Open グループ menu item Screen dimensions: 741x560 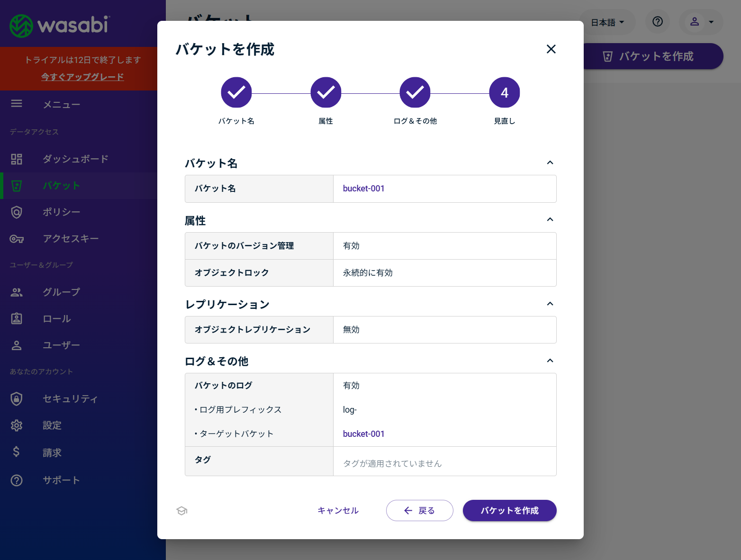(x=62, y=292)
